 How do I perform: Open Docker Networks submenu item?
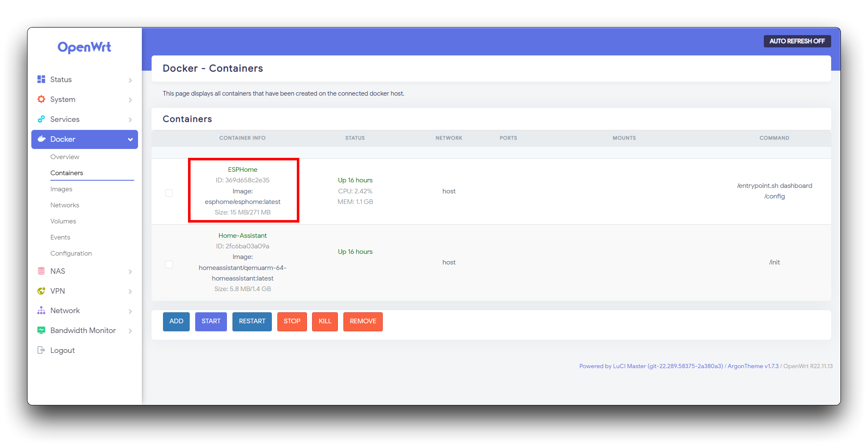(x=65, y=205)
